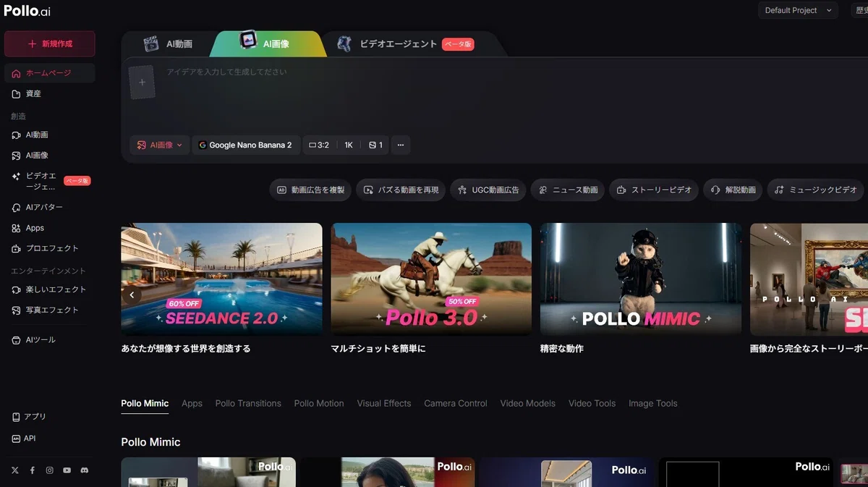The width and height of the screenshot is (868, 487).
Task: Click the Pollo.ai logo
Action: tap(27, 10)
